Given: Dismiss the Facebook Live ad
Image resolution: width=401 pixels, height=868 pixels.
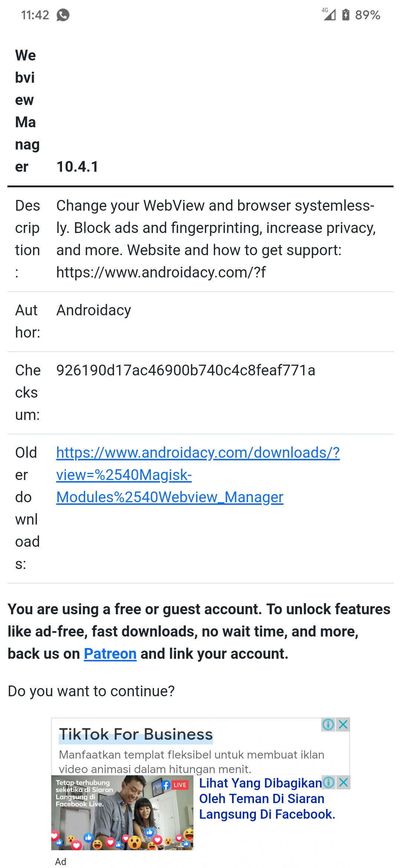Looking at the screenshot, I should (343, 783).
